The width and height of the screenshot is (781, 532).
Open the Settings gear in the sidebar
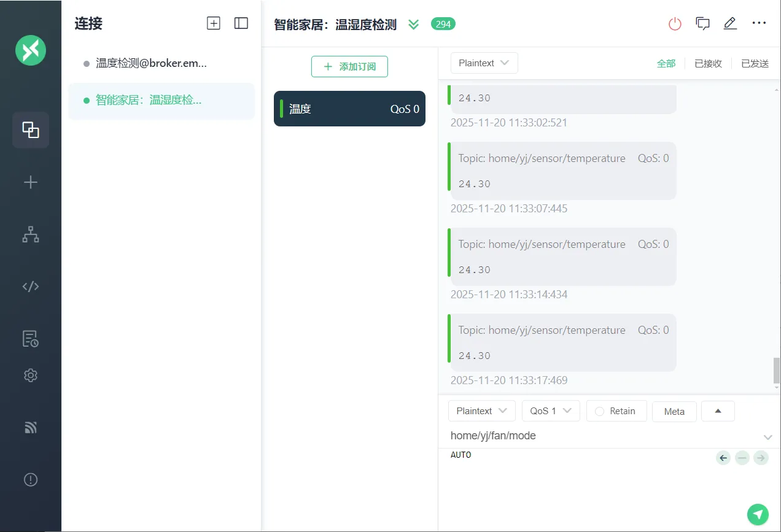(x=31, y=375)
